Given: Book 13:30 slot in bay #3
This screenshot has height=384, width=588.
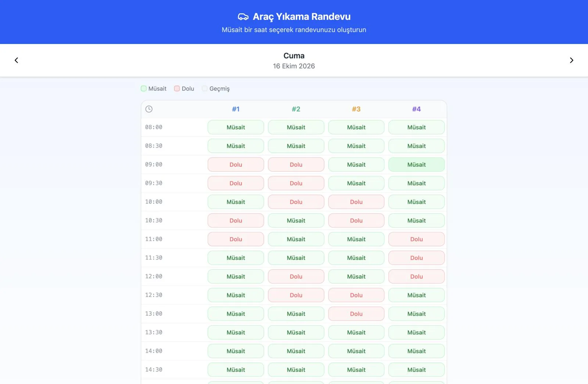Looking at the screenshot, I should tap(356, 333).
